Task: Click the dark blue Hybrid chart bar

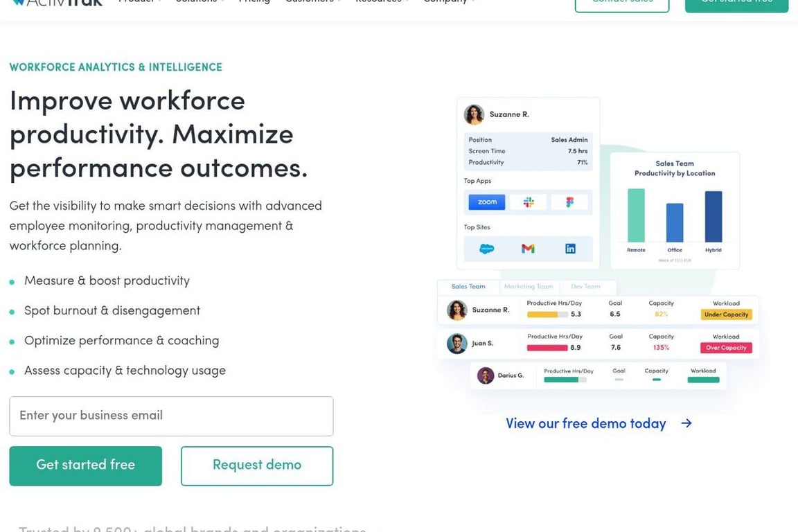Action: pyautogui.click(x=713, y=216)
